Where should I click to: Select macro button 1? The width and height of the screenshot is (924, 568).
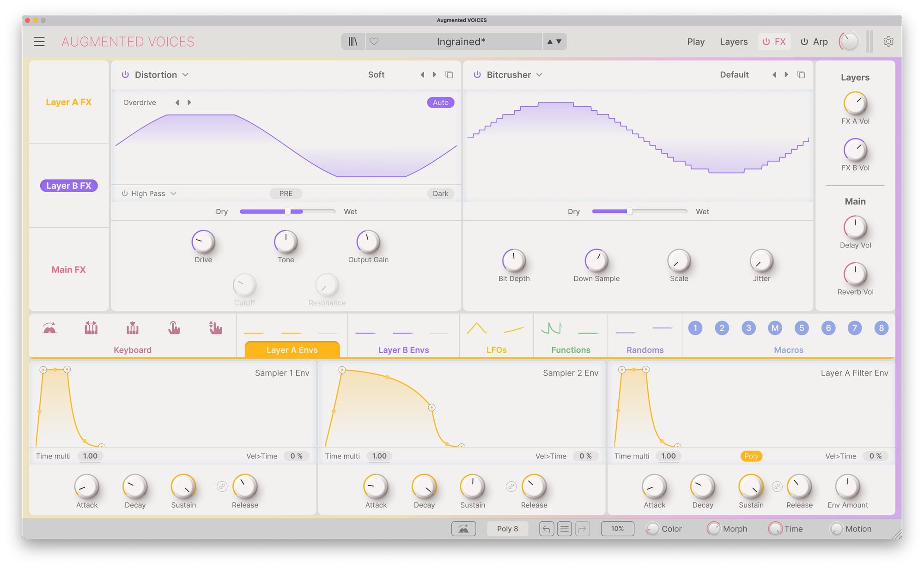tap(695, 328)
